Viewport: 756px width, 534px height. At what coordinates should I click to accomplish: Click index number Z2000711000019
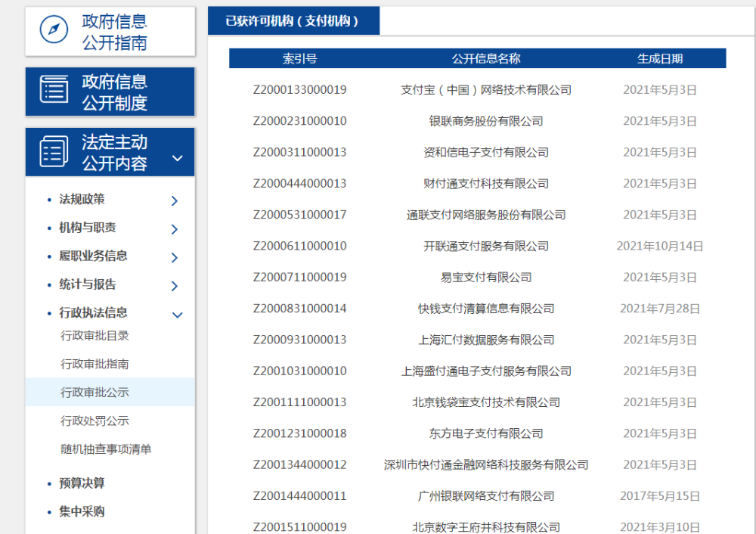click(x=300, y=278)
